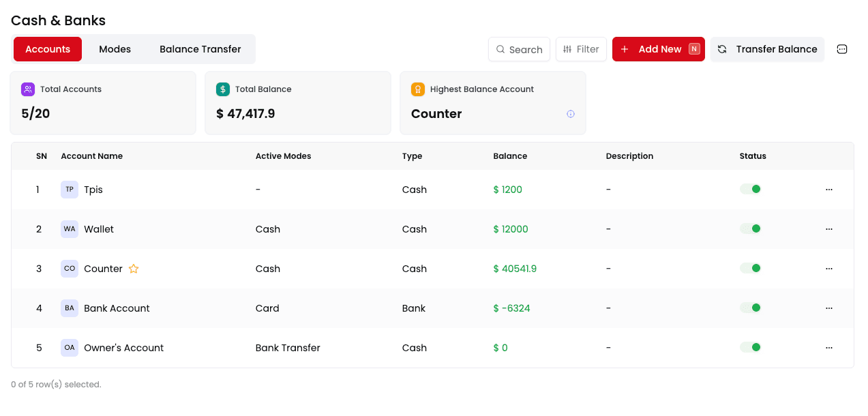Click the Transfer Balance button
The height and width of the screenshot is (416, 868).
tap(767, 49)
